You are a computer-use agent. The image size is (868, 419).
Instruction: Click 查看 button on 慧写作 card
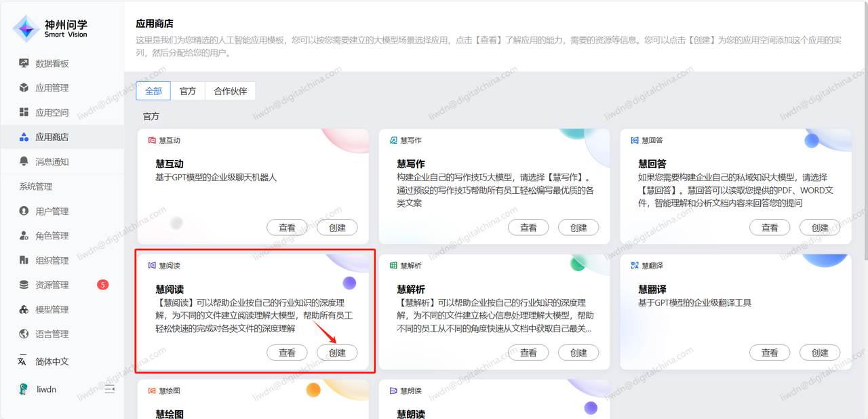tap(528, 228)
